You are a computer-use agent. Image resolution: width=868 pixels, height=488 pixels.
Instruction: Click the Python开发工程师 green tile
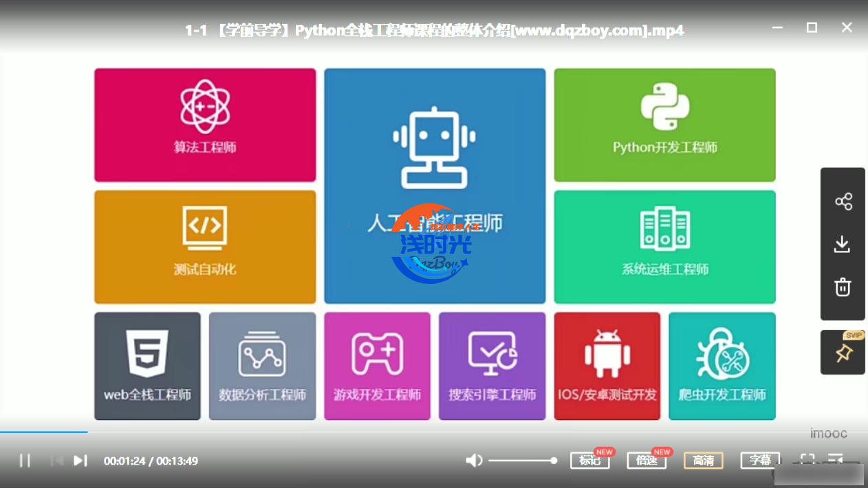click(664, 124)
